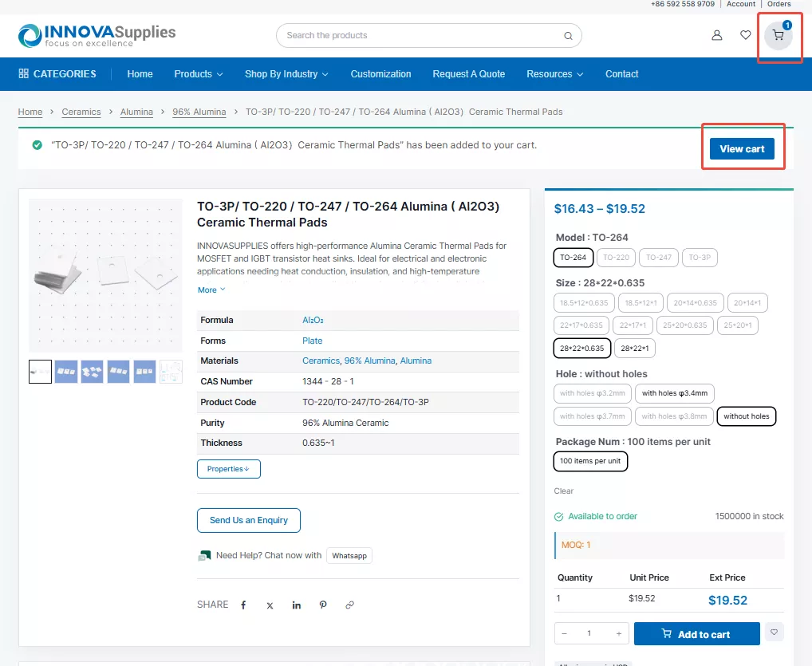Image resolution: width=812 pixels, height=666 pixels.
Task: Add product to wishlist beside Add to cart
Action: point(775,632)
